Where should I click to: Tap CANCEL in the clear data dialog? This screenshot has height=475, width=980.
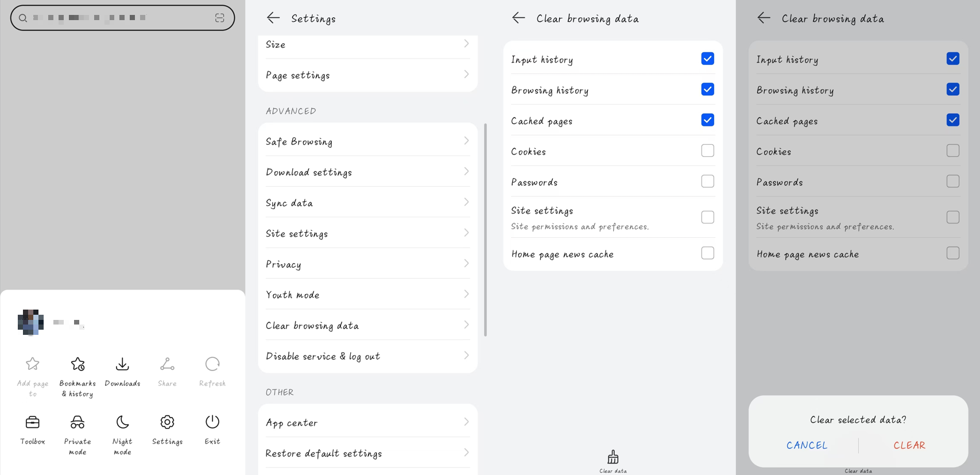coord(807,445)
